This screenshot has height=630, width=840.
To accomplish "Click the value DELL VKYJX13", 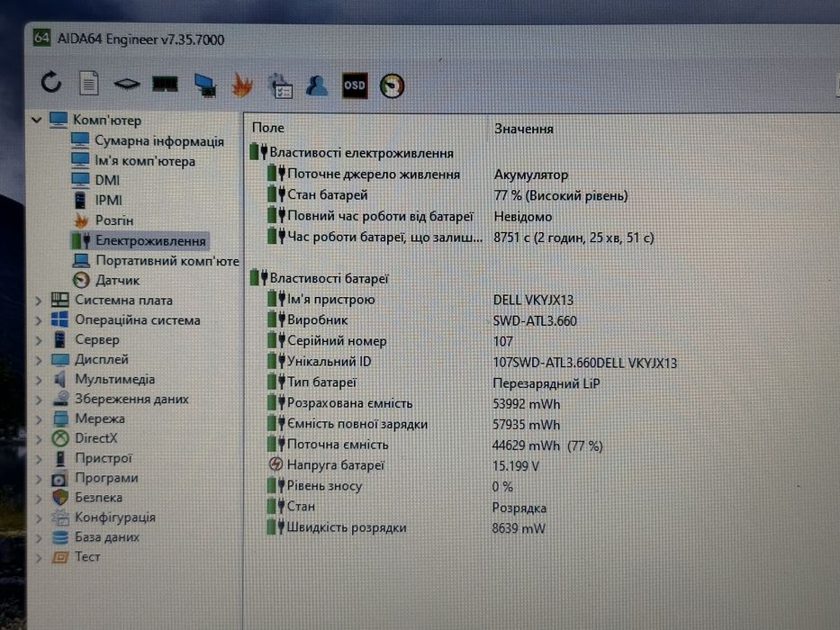I will coord(533,300).
